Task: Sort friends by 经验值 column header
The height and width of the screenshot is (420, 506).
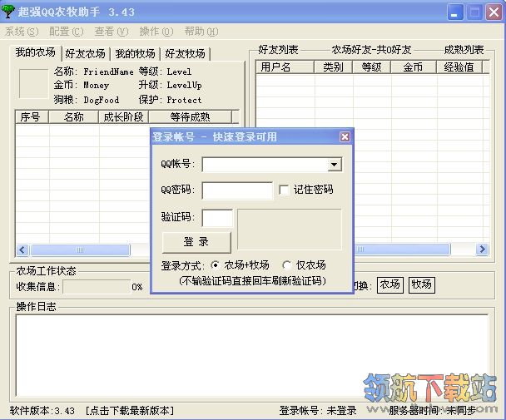Action: click(459, 67)
